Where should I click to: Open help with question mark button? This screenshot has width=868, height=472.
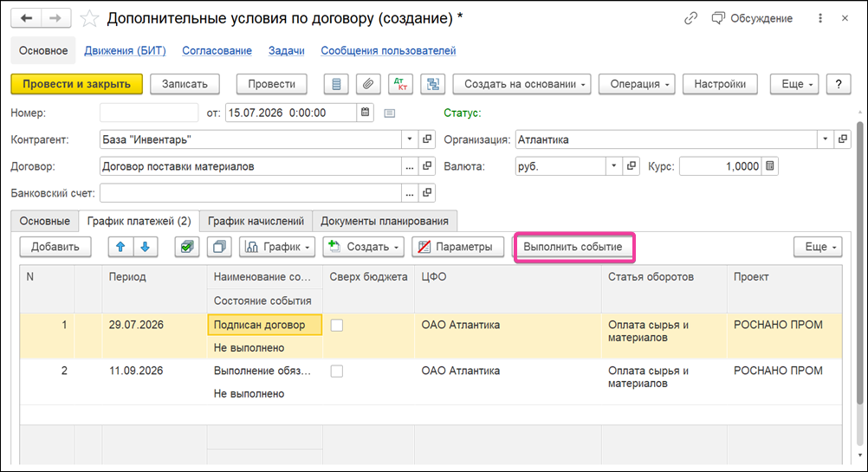839,84
